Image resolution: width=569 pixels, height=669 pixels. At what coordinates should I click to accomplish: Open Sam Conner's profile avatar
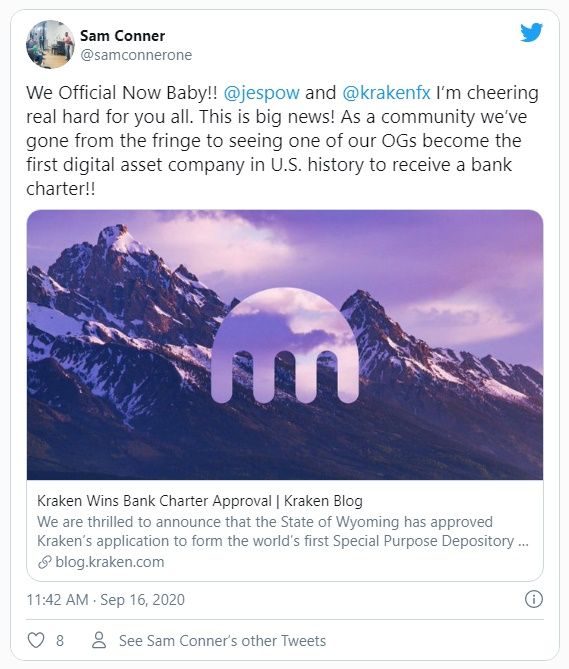50,44
